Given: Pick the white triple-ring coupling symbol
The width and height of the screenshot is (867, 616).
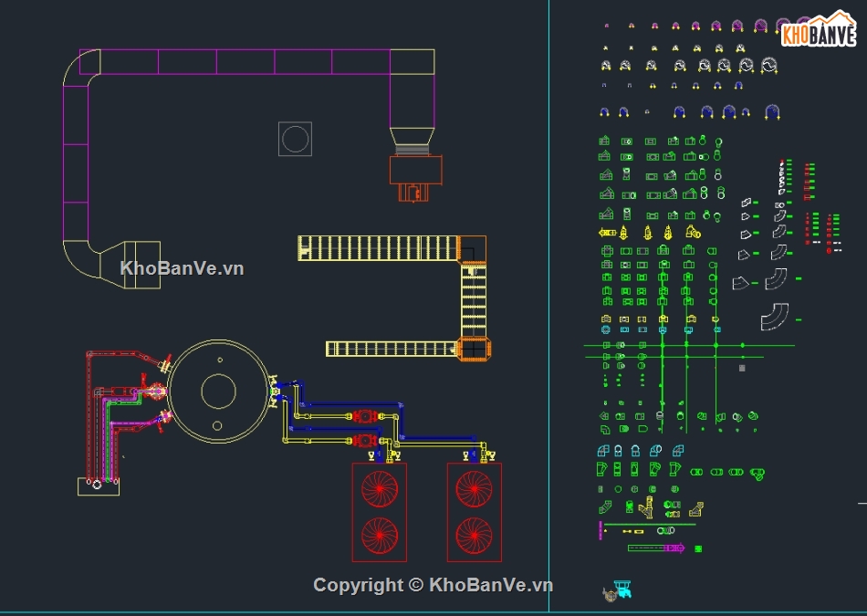Looking at the screenshot, I should coord(665,530).
